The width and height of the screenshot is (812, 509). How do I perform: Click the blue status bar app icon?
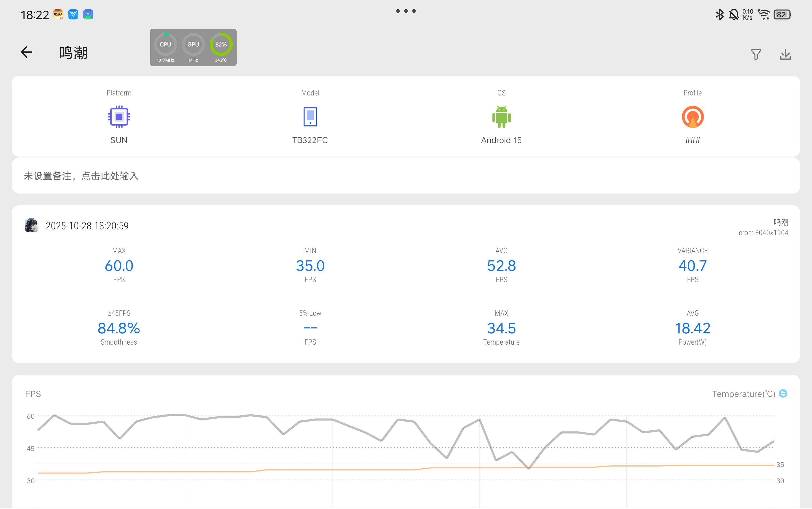73,14
